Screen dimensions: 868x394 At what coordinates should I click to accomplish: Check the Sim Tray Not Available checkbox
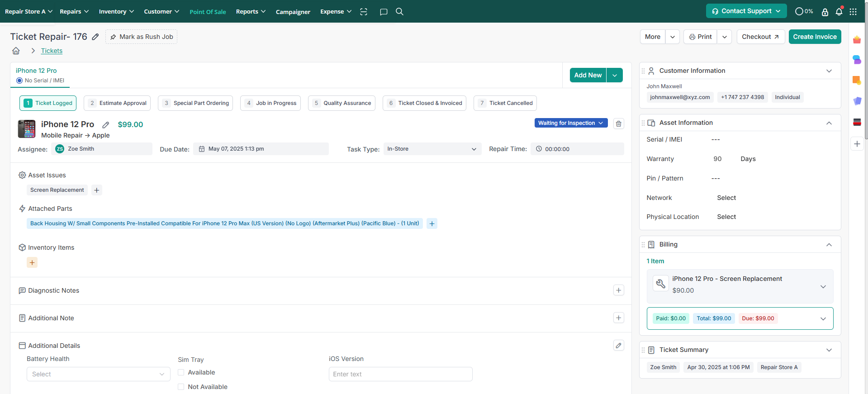pos(181,387)
